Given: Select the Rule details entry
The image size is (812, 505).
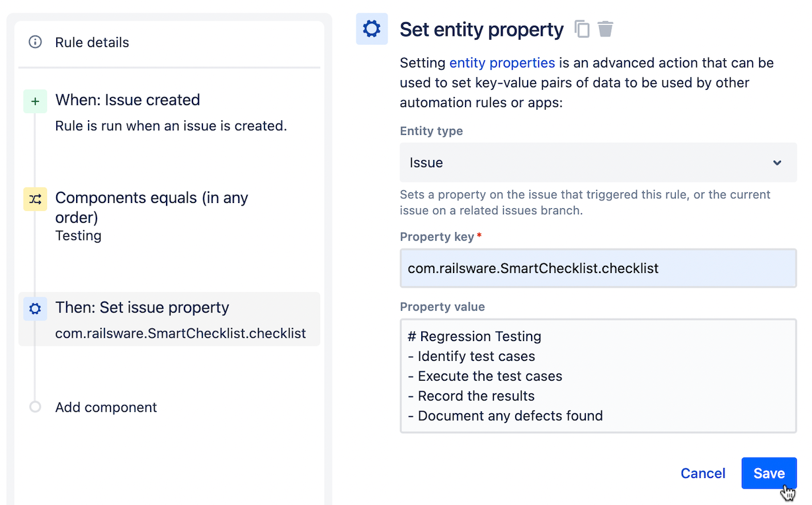Looking at the screenshot, I should (91, 42).
